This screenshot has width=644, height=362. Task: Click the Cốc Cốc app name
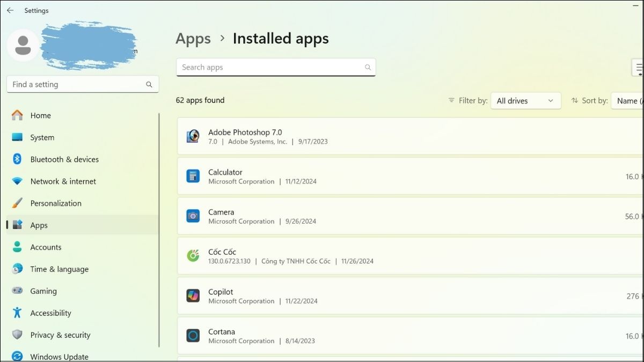click(x=222, y=252)
